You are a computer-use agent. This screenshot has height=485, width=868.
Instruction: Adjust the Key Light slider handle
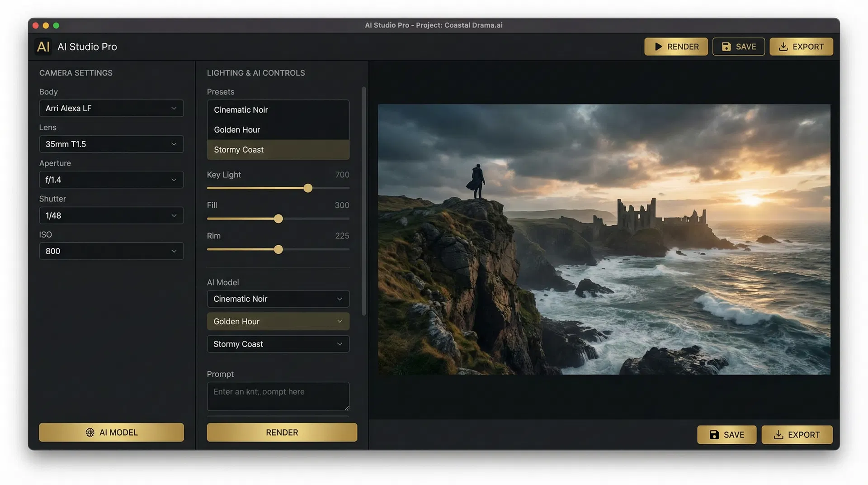click(x=308, y=188)
